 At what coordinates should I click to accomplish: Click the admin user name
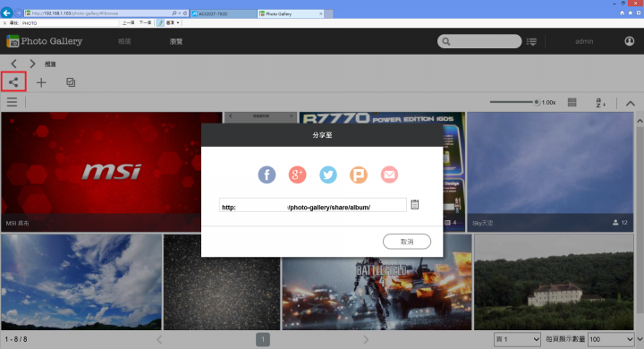click(584, 41)
